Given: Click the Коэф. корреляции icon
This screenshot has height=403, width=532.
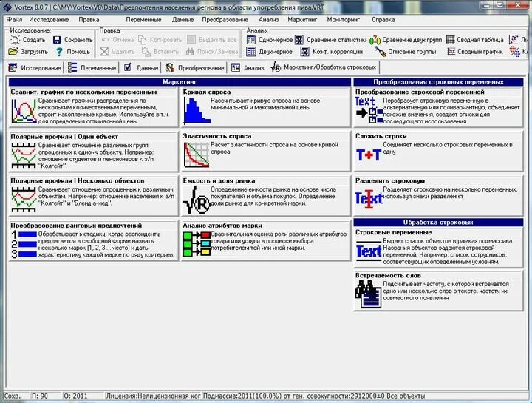Looking at the screenshot, I should pyautogui.click(x=304, y=52).
